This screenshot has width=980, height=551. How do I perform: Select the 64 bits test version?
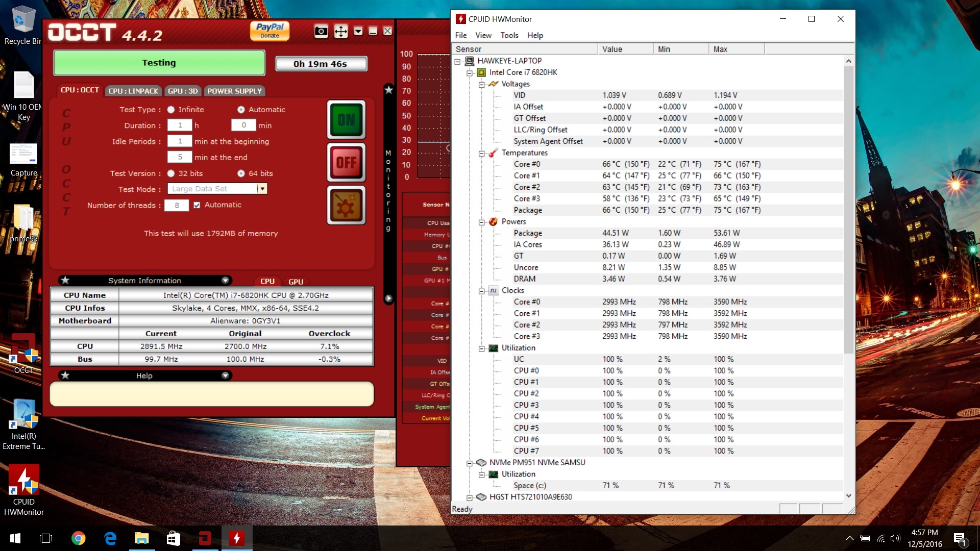(x=241, y=173)
